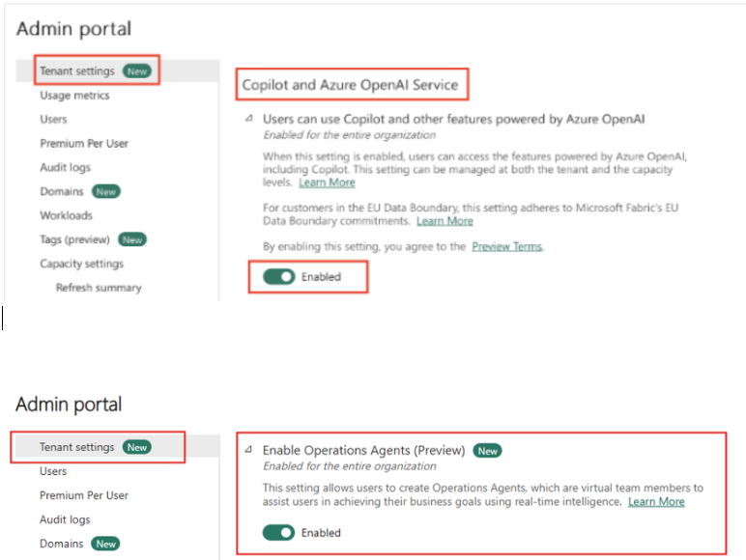The width and height of the screenshot is (746, 560).
Task: Open Premium Per User in the lower sidebar
Action: coord(84,495)
